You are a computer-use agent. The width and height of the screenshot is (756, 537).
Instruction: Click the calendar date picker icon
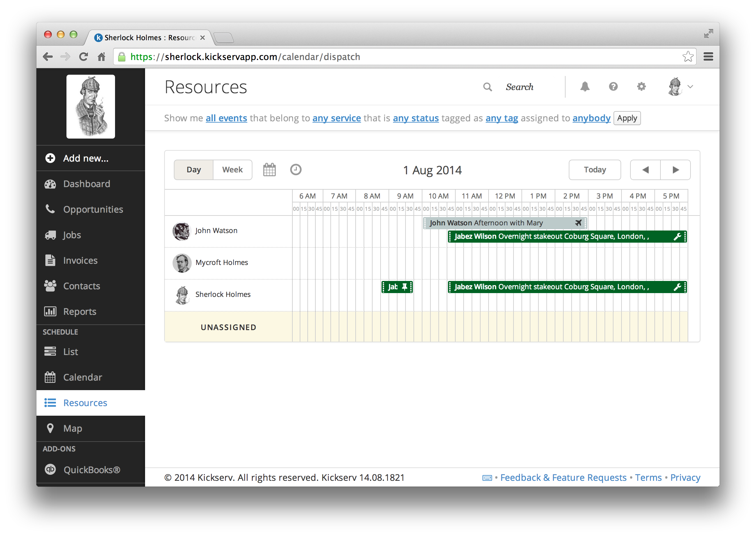269,170
